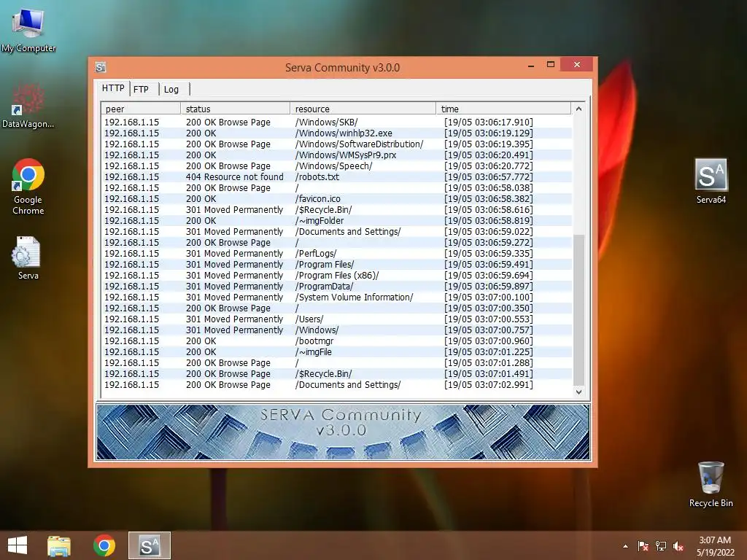Open the Recycle Bin icon
Viewport: 747px width, 560px height.
tap(711, 484)
